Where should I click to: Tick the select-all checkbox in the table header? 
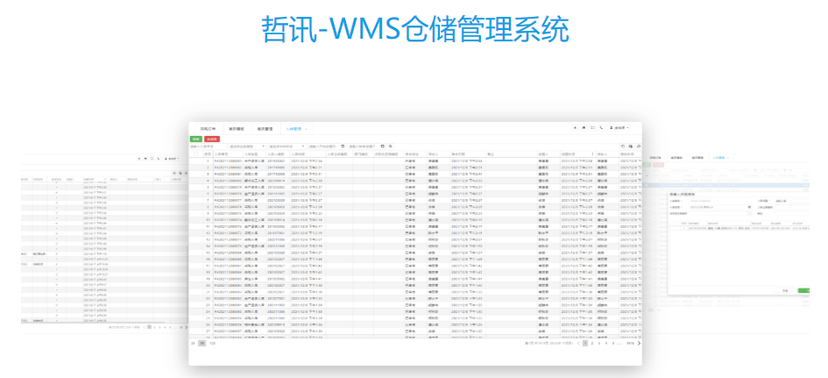pyautogui.click(x=195, y=154)
